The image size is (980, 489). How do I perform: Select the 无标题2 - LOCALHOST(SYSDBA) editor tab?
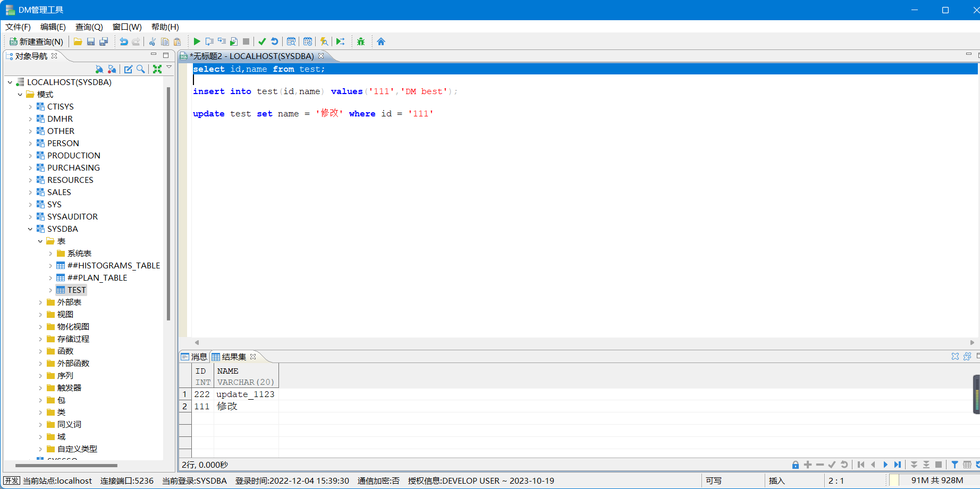coord(252,56)
